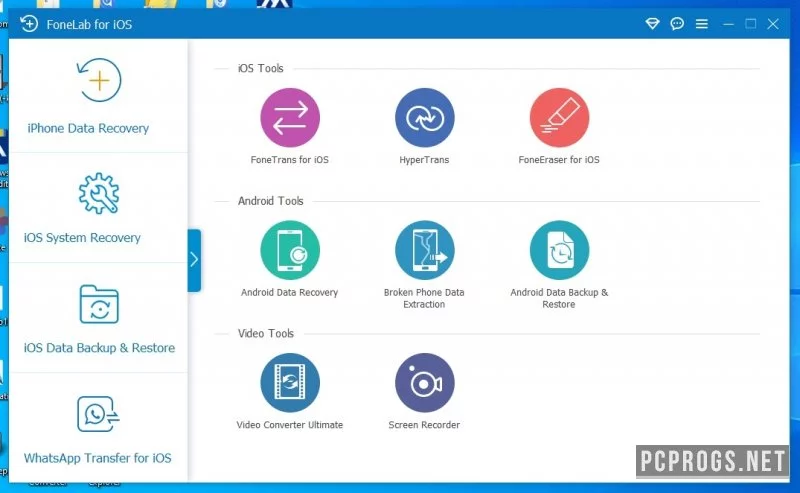The height and width of the screenshot is (493, 800).
Task: Click Screen Recorder text label
Action: tap(424, 425)
